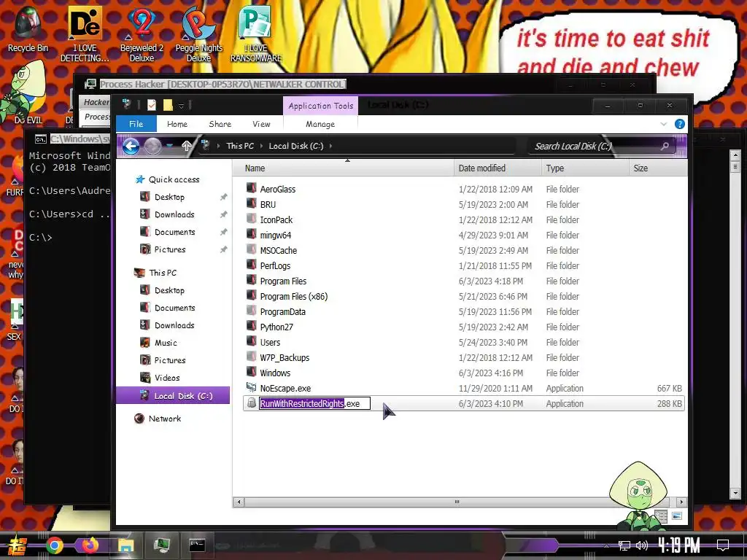
Task: Select the Windows folder icon
Action: (251, 372)
